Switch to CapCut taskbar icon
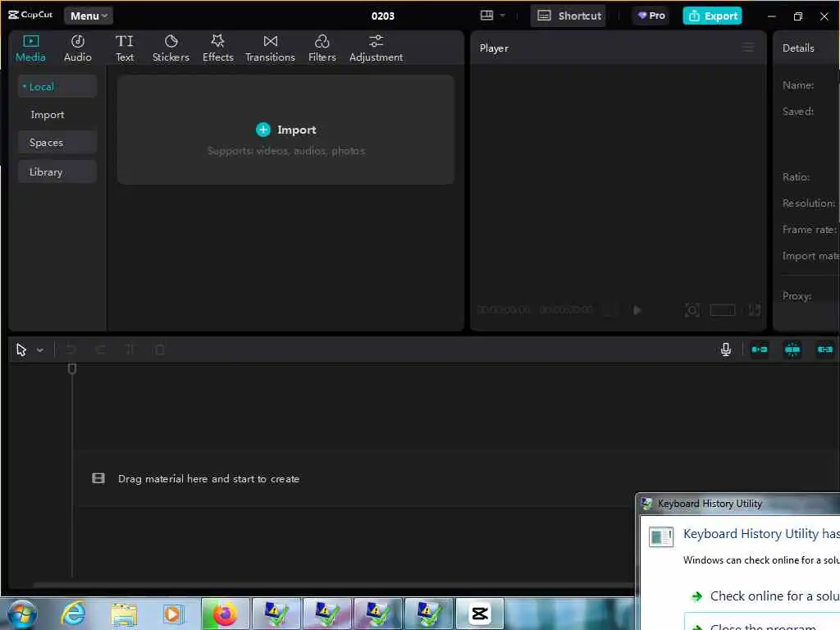Screen dimensions: 840x630 479,614
